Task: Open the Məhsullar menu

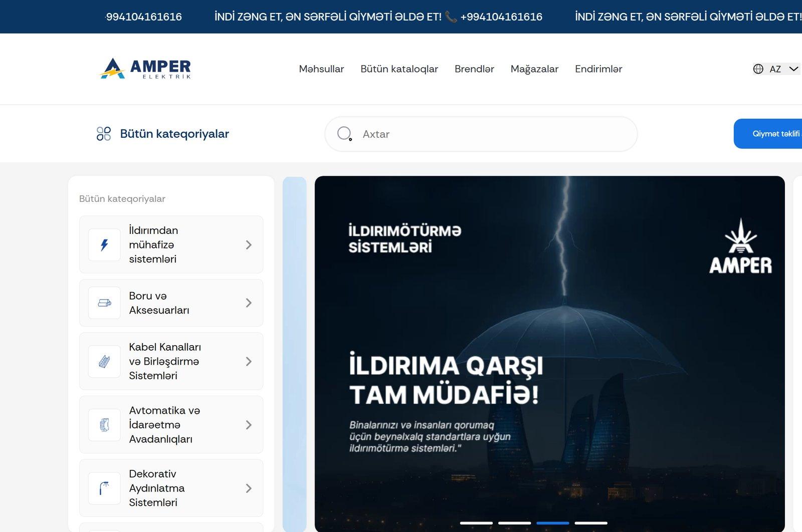Action: pos(321,69)
